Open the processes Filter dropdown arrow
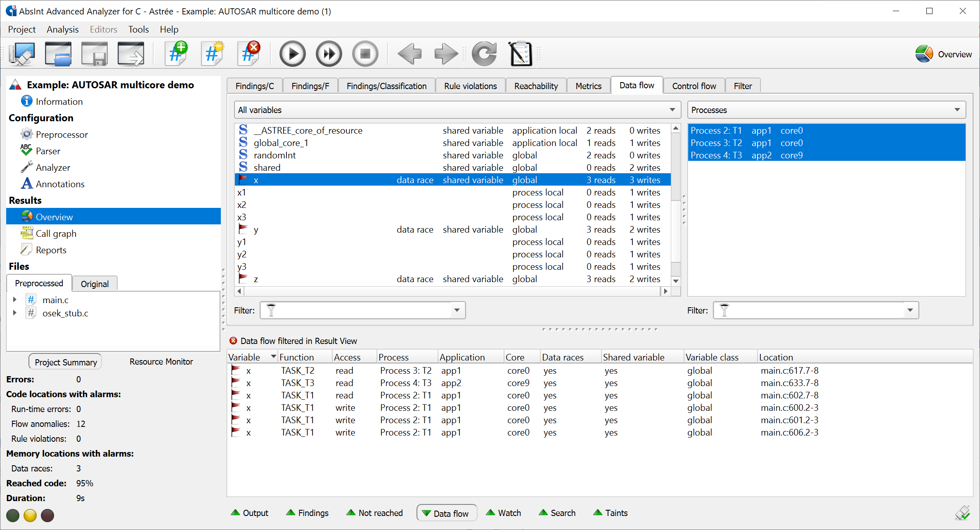980x530 pixels. click(910, 310)
